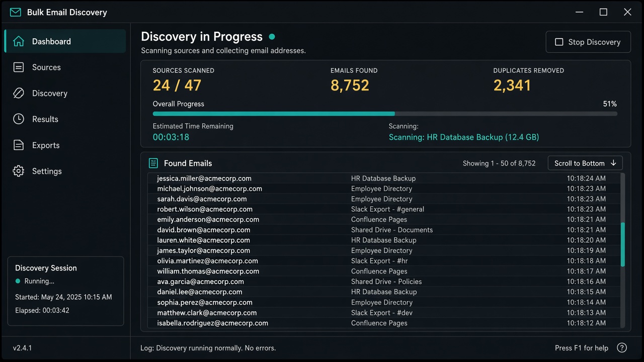Click the Found Emails list icon

click(x=153, y=163)
